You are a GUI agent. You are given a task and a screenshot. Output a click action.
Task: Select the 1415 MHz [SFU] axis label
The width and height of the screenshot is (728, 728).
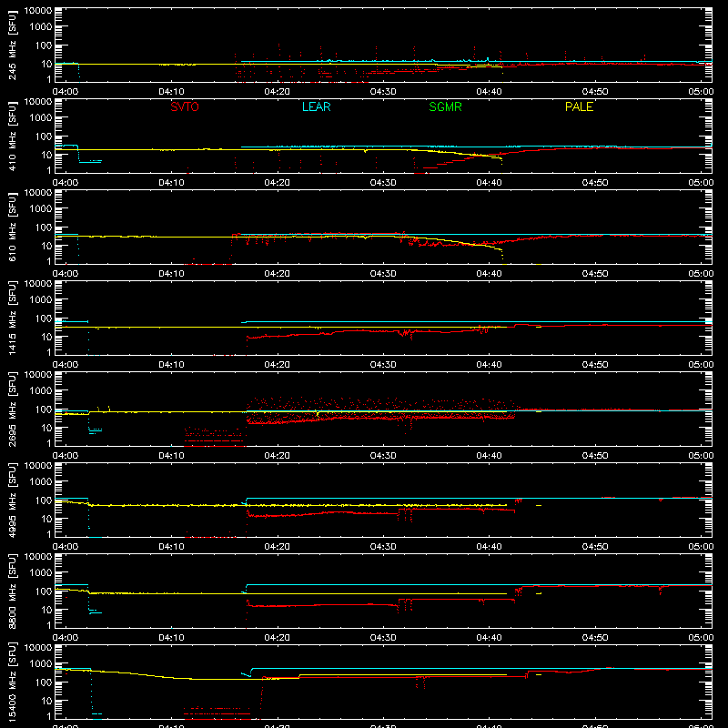coord(13,318)
